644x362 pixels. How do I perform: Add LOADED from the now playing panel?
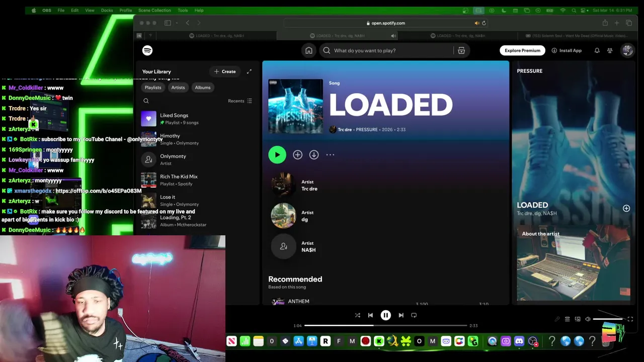pos(626,208)
